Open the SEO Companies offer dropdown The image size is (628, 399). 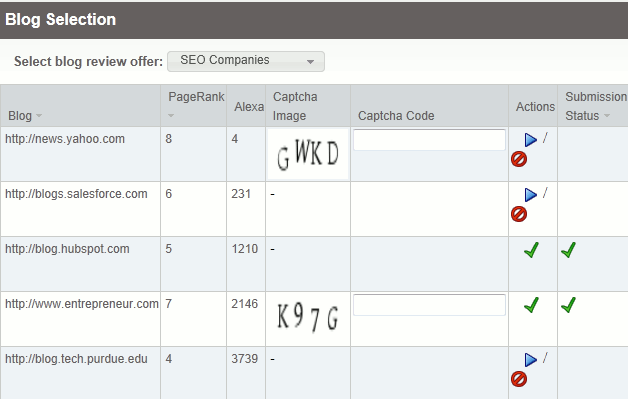click(246, 61)
